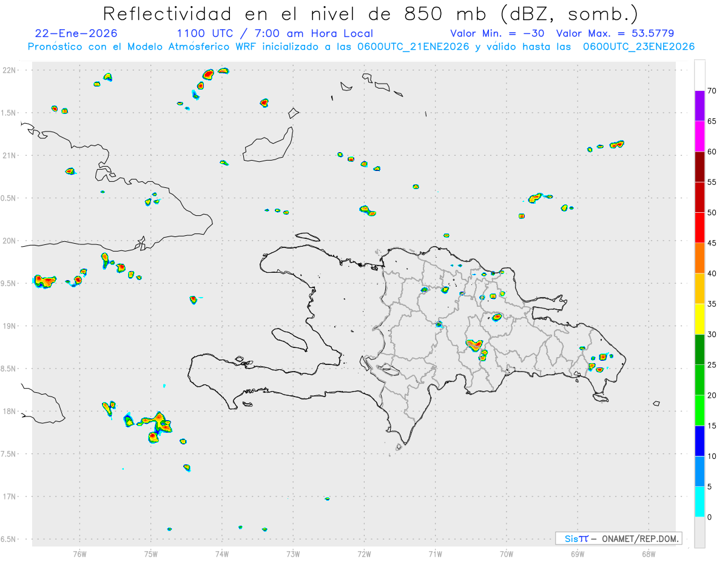Click the '19N' latitude axis label
This screenshot has height=562, width=728.
[10, 326]
